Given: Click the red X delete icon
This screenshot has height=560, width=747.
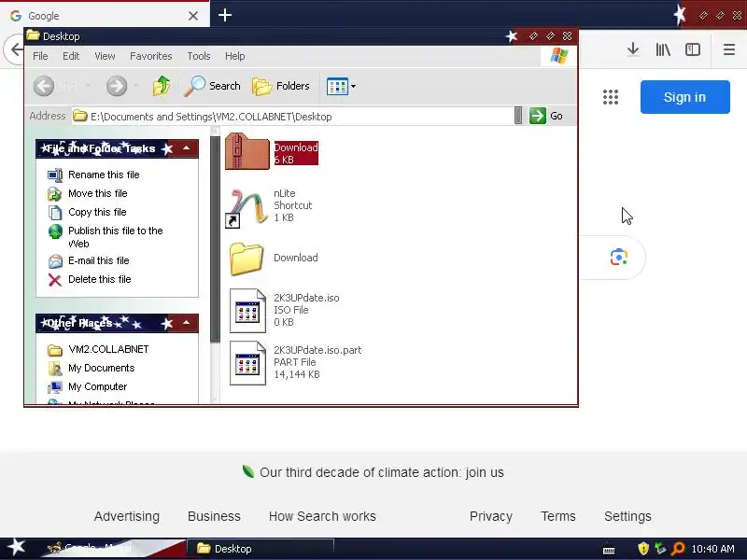Looking at the screenshot, I should (55, 280).
